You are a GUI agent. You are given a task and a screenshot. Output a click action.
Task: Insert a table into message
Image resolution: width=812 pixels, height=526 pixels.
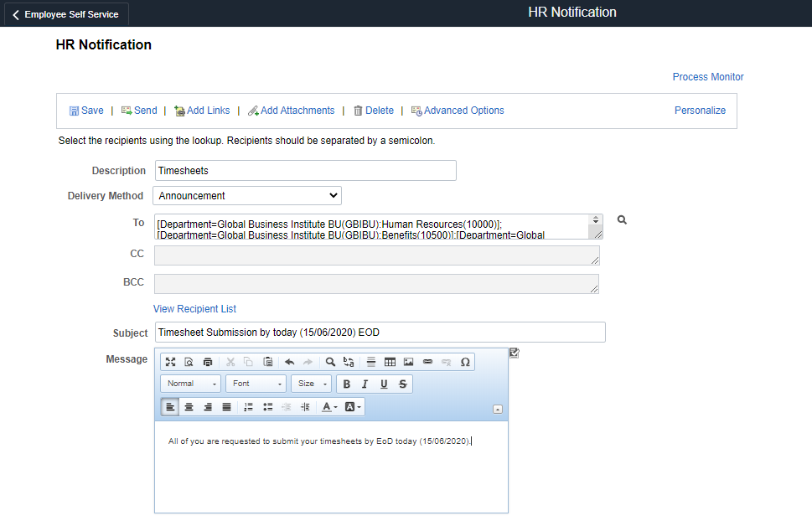point(390,362)
